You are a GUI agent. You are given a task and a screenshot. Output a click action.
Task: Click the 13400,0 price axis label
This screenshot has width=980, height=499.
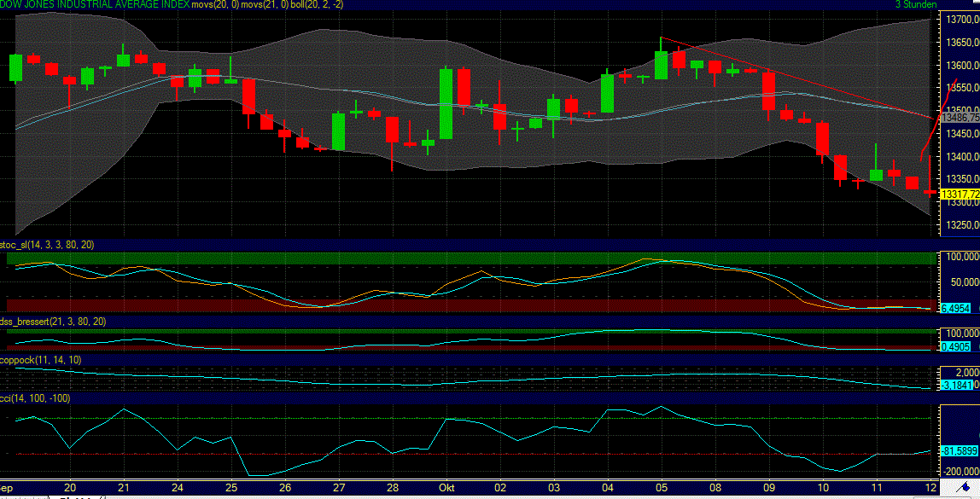[x=963, y=157]
